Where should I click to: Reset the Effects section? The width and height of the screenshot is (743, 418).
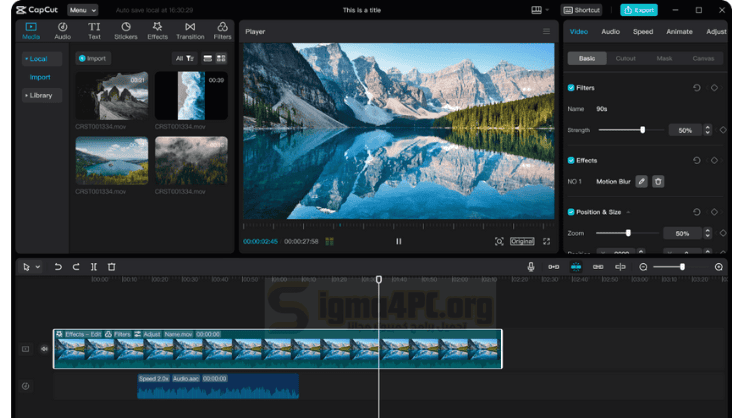pos(697,160)
